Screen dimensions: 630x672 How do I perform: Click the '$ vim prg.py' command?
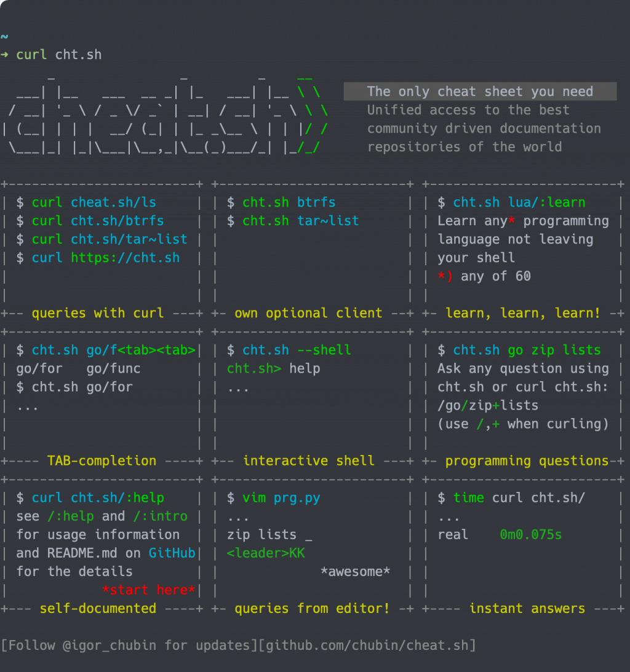274,497
